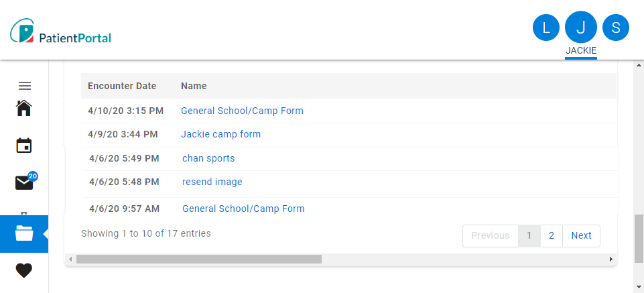Switch to patient avatar S
This screenshot has height=293, width=644.
coord(616,27)
